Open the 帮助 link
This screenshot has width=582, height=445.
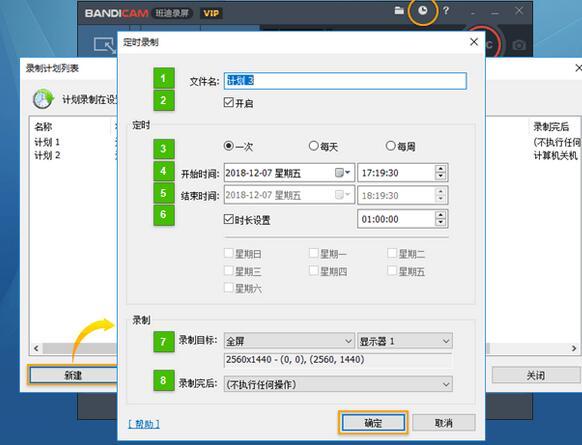[x=144, y=424]
